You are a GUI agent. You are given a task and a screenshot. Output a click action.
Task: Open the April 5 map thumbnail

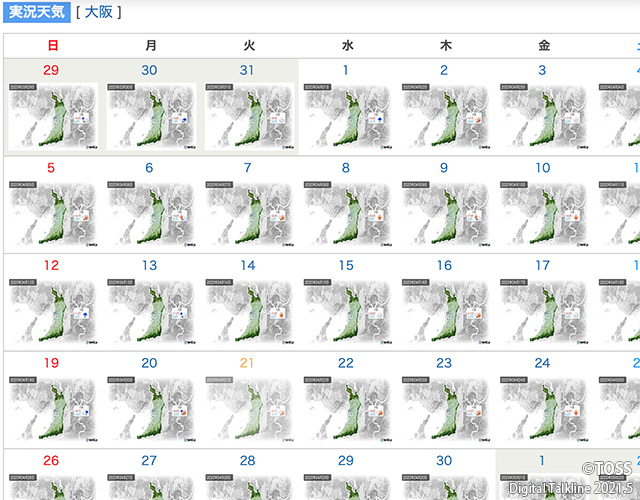pyautogui.click(x=53, y=214)
